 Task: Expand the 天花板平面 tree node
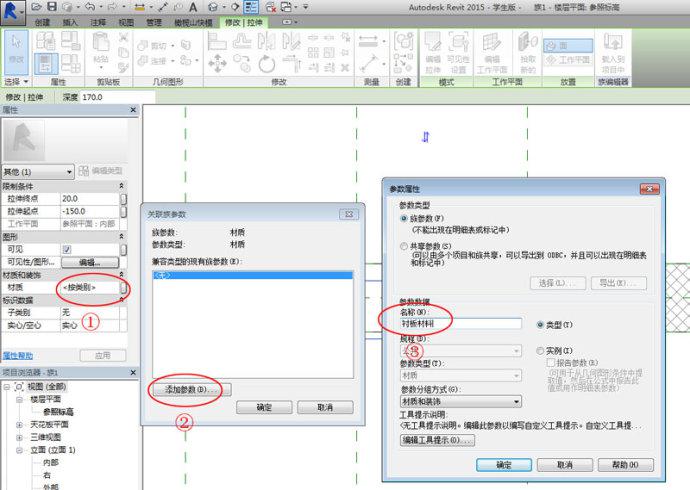pos(19,424)
